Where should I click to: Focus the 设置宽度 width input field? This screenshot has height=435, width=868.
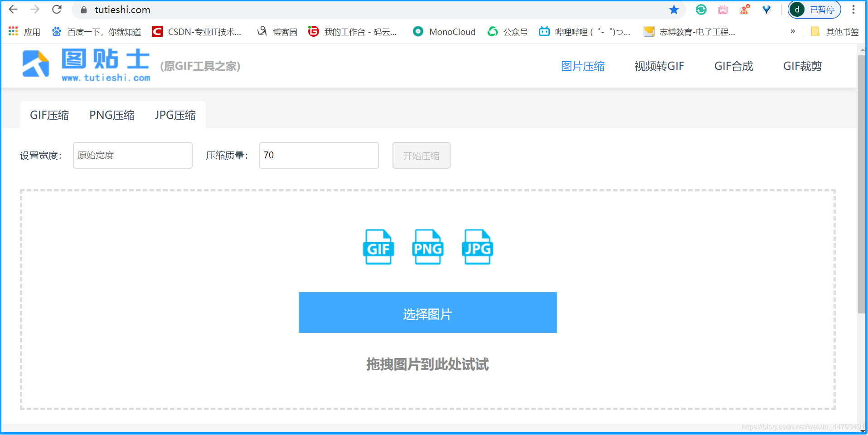click(133, 156)
